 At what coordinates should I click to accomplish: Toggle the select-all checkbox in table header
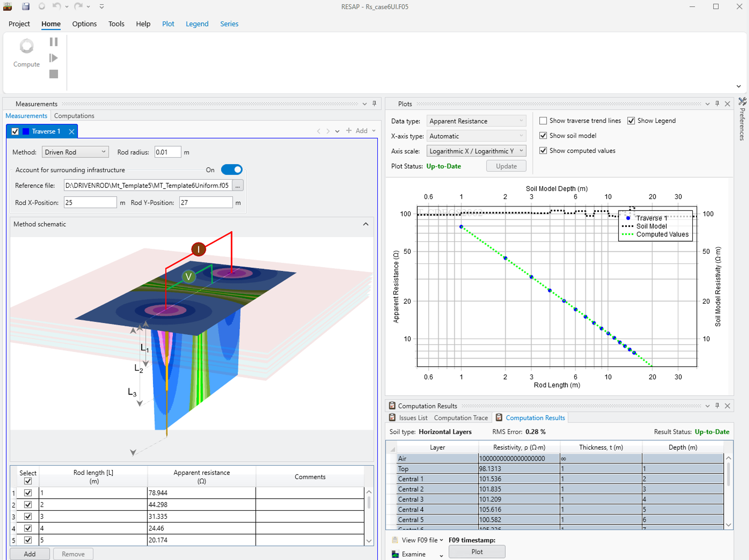28,481
